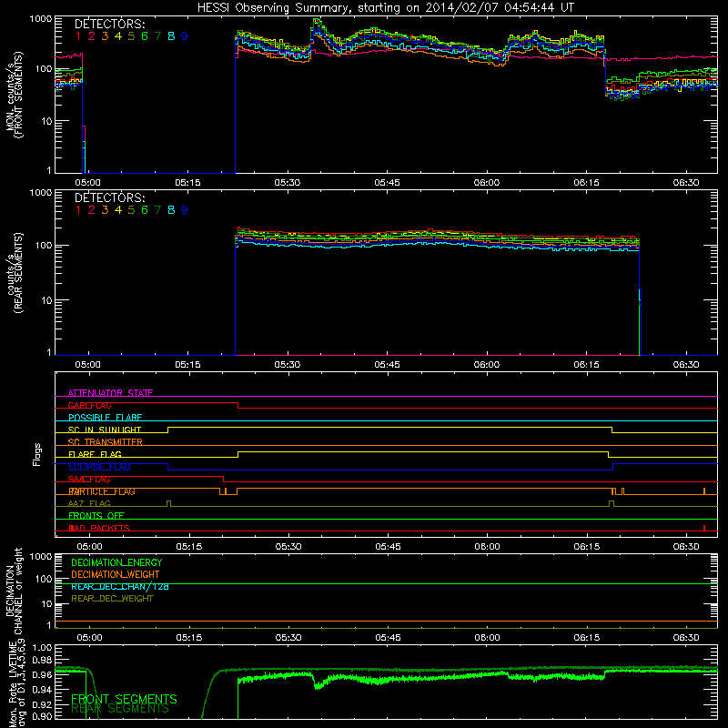The height and width of the screenshot is (728, 728).
Task: Click 05:00 tick under decimation panel
Action: pyautogui.click(x=89, y=638)
